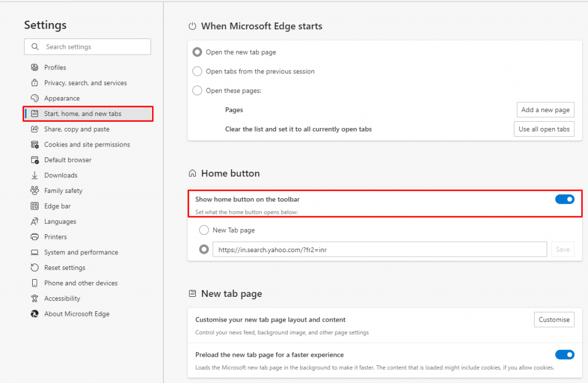Open Profiles settings
Viewport: 588px width, 383px height.
pos(55,67)
